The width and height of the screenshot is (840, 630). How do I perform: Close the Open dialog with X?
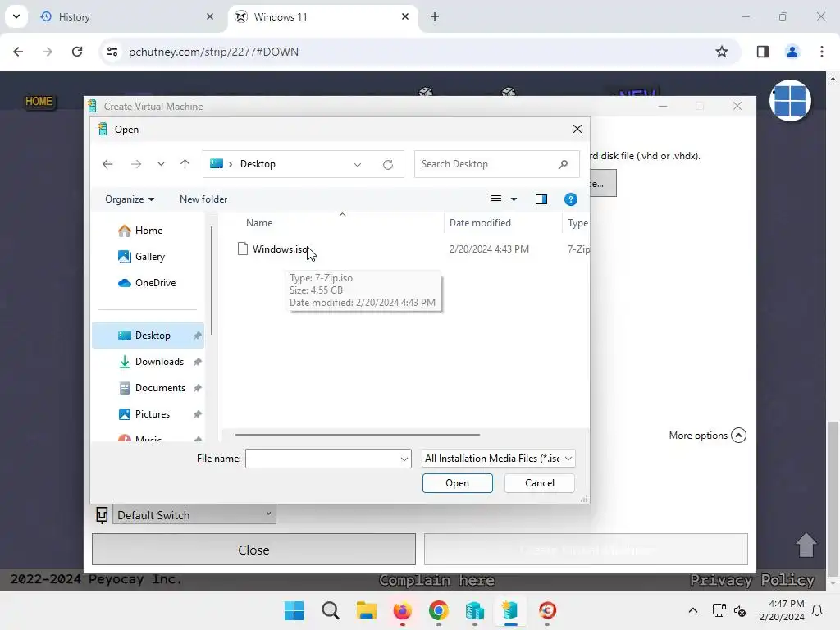[577, 129]
